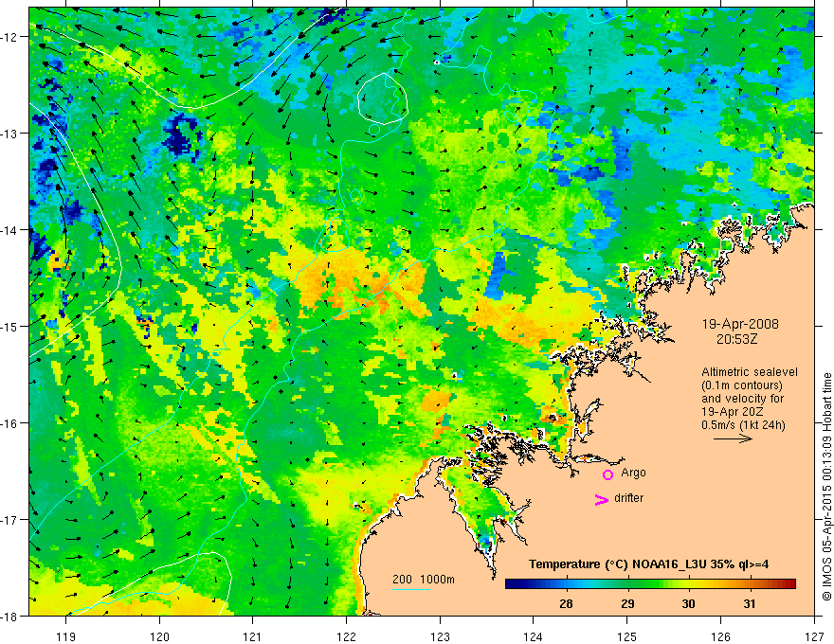Click longitude axis label 124

(534, 636)
